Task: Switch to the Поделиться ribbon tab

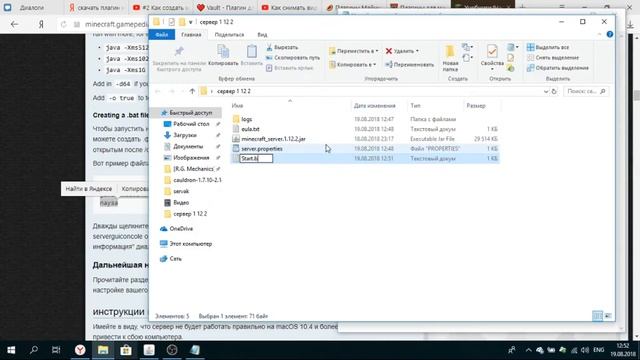Action: click(x=229, y=35)
